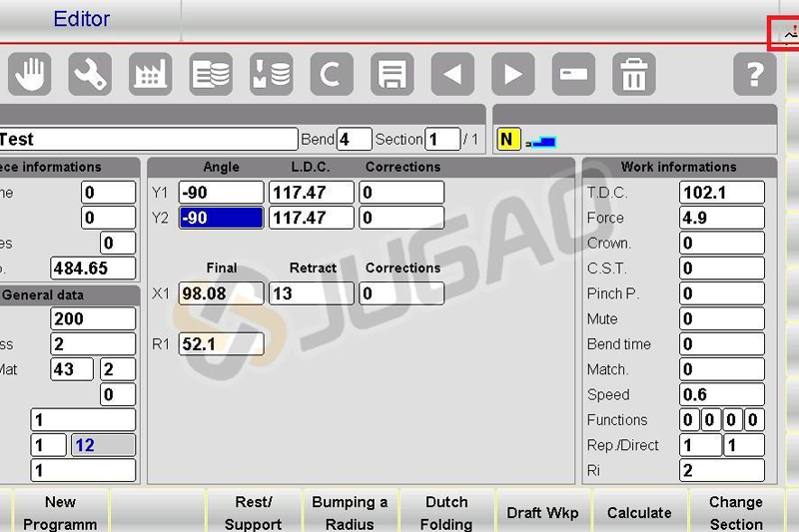Select the Dutch Folding option
This screenshot has width=799, height=532.
click(446, 513)
